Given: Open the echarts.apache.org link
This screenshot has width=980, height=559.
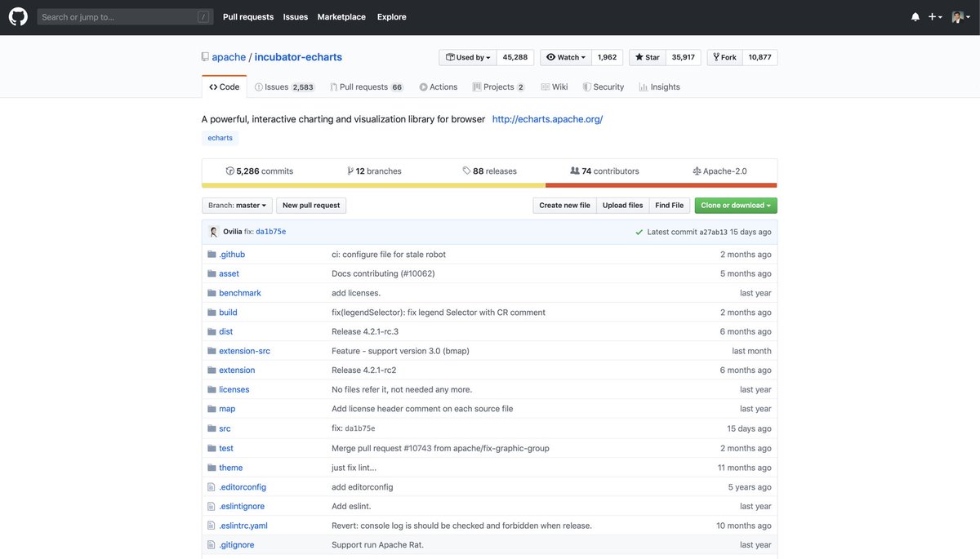Looking at the screenshot, I should (x=547, y=119).
